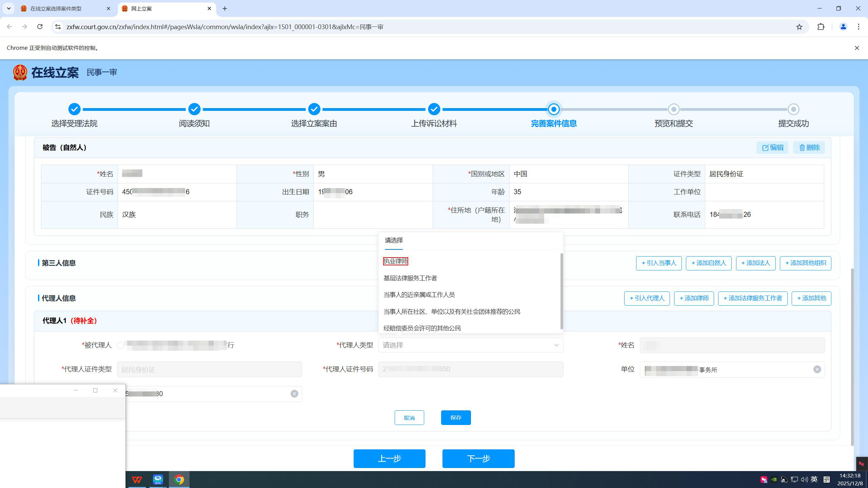Select 基层法律服务工作者 from the list
Image resolution: width=868 pixels, height=488 pixels.
click(410, 278)
